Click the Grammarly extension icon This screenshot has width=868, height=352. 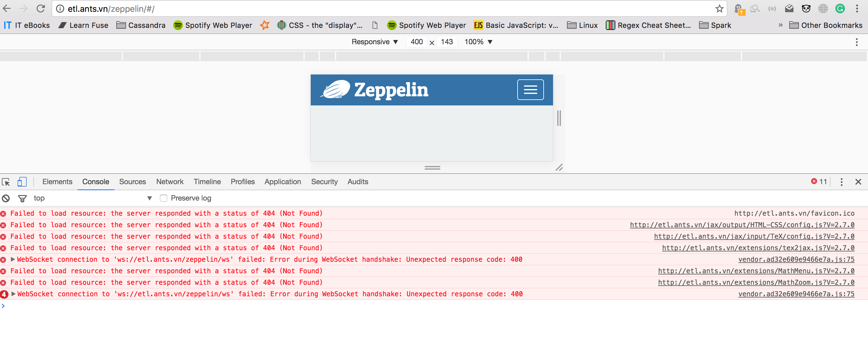[x=840, y=9]
